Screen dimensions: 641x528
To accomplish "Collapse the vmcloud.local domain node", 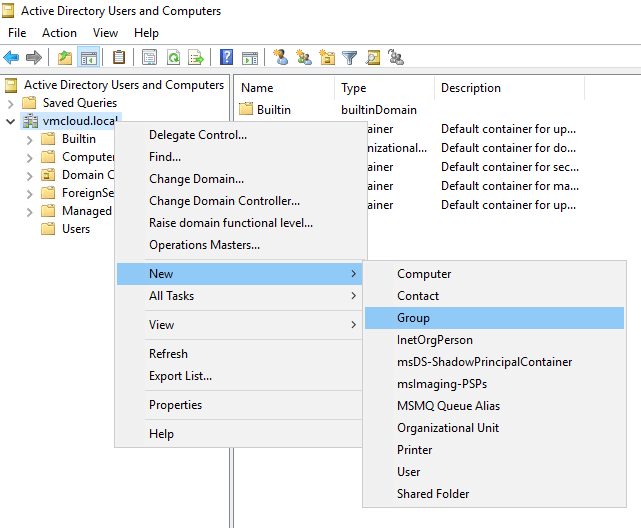I will [11, 121].
